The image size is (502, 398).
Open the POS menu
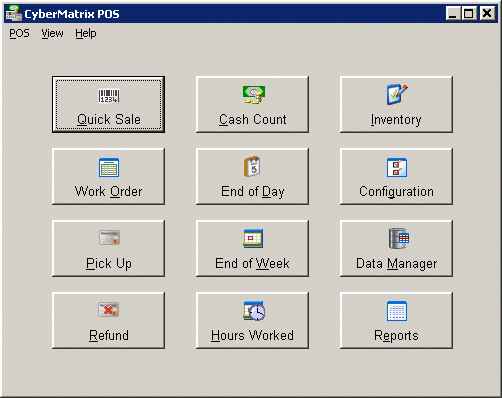point(19,33)
